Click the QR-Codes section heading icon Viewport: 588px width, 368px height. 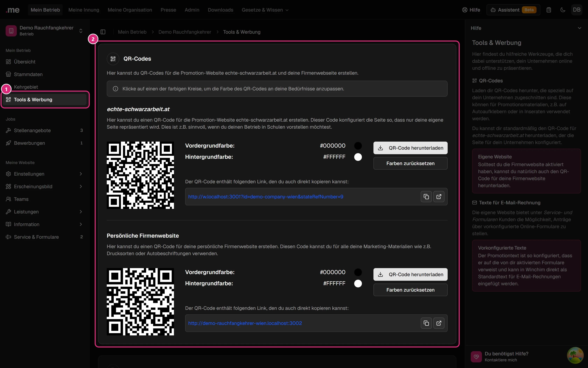(x=113, y=59)
